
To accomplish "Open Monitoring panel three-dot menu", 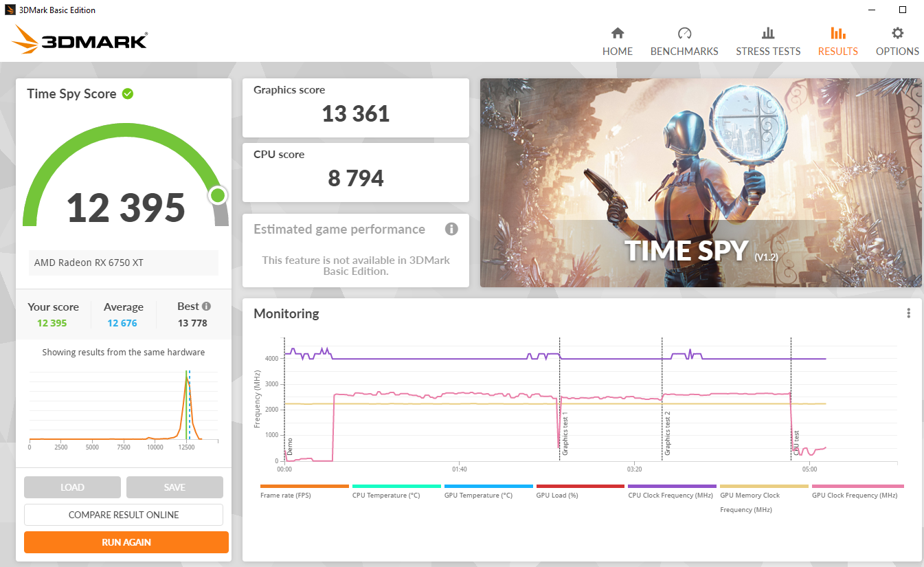I will [908, 313].
